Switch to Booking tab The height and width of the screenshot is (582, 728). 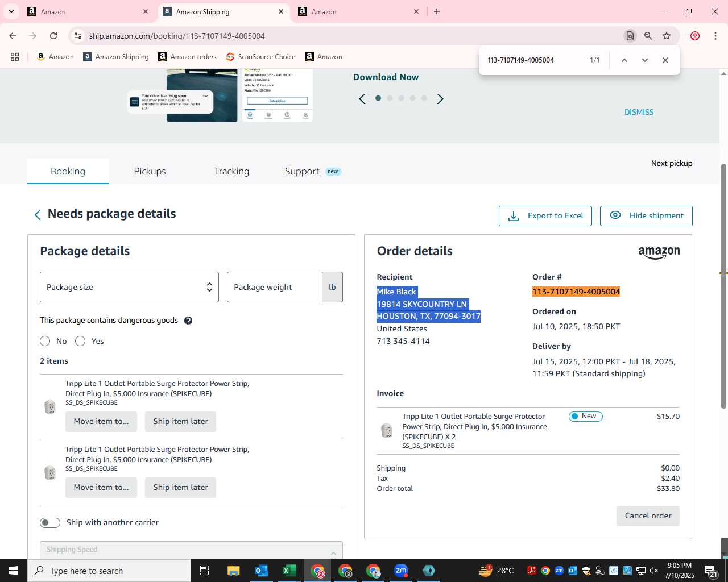68,171
